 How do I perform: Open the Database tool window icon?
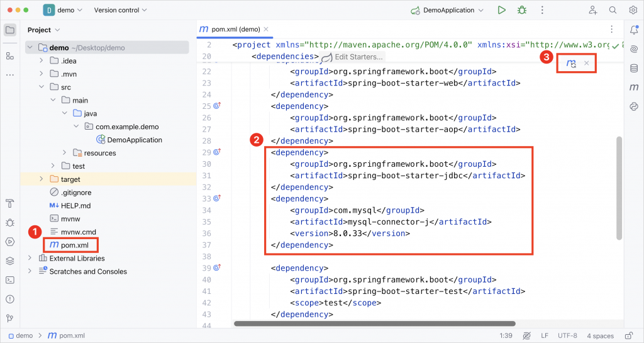click(x=634, y=68)
